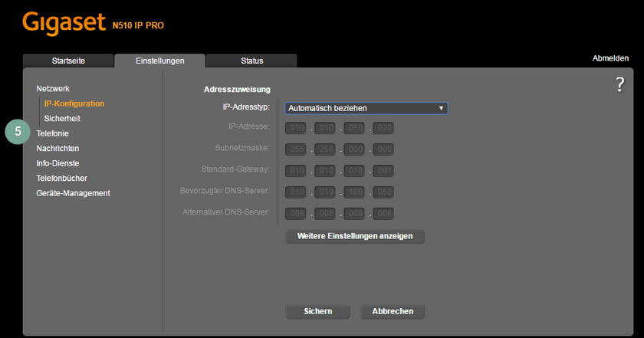Open Telefonbücher in the sidebar

tap(61, 178)
